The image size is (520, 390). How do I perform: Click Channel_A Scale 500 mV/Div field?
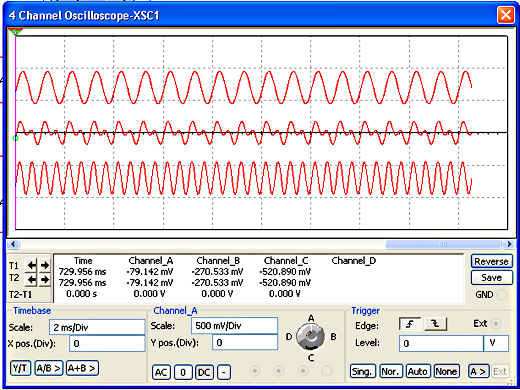click(234, 325)
